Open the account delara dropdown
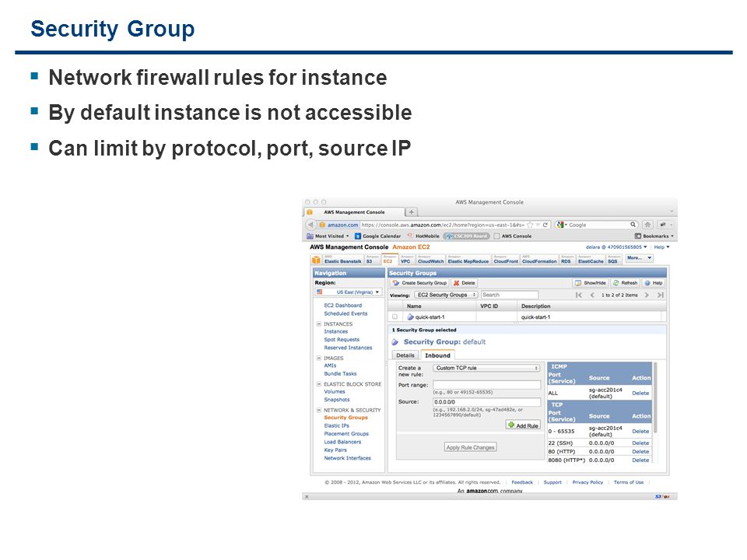The height and width of the screenshot is (560, 747). (x=616, y=247)
